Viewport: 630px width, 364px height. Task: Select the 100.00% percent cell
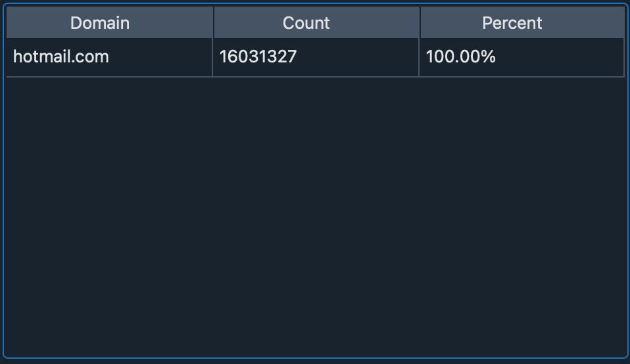[521, 57]
